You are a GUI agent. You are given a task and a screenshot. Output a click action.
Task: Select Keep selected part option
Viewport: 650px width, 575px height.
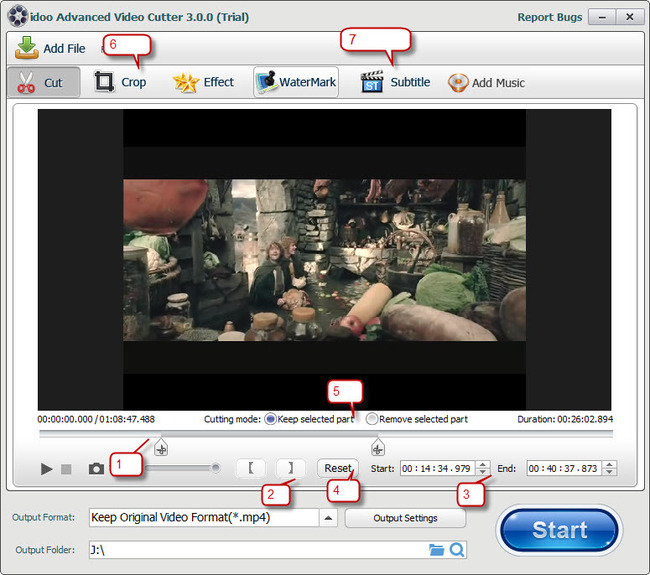point(270,419)
